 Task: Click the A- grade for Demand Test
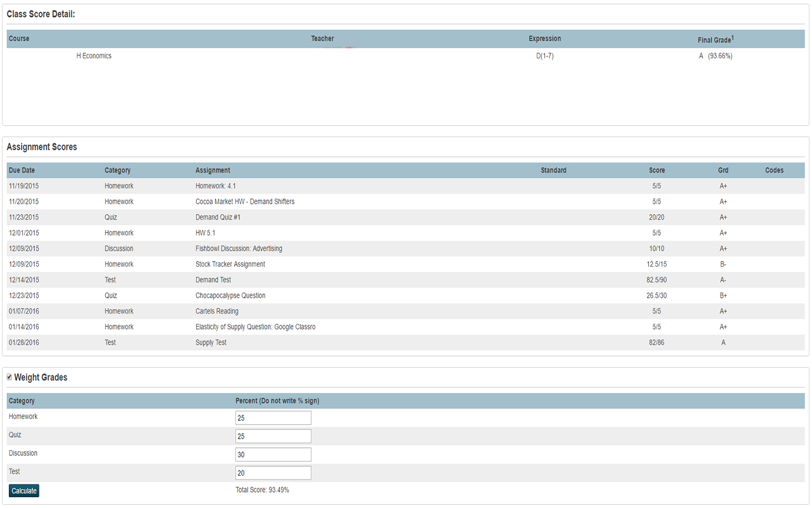click(723, 280)
